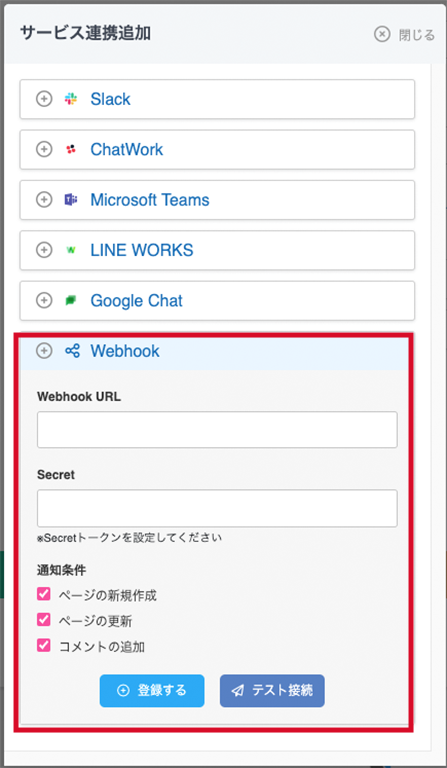Click the Secretトークンを設定してください hint text
447x768 pixels.
point(129,538)
